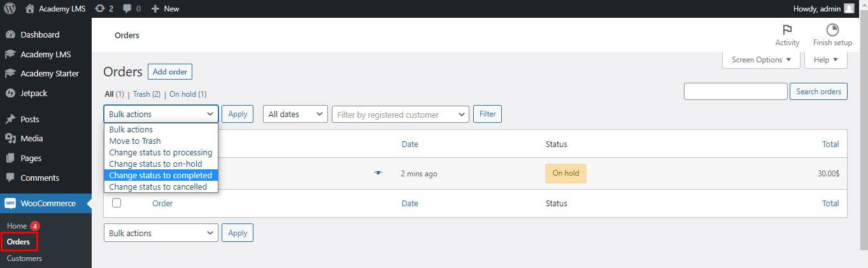
Task: Select Move to Trash option
Action: tap(135, 141)
